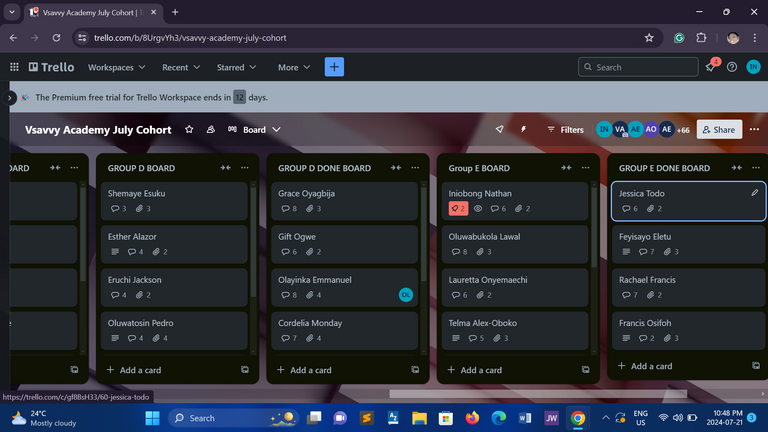Edit the Jessica Todo card with pencil icon
Viewport: 768px width, 432px height.
(x=754, y=192)
